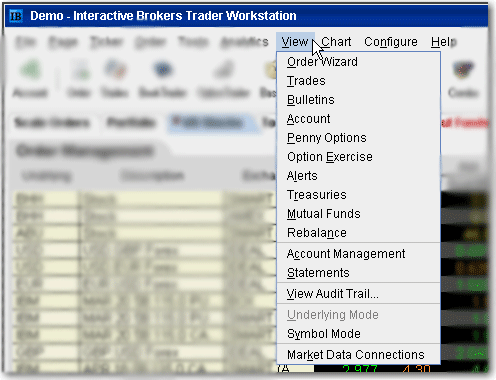Choose Order Wizard from the View menu
This screenshot has height=380, width=496.
pyautogui.click(x=359, y=62)
